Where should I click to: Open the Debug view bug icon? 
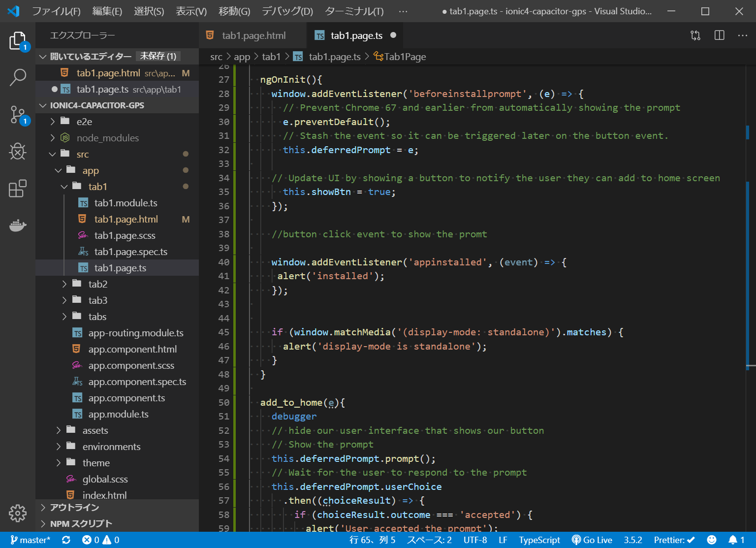[18, 152]
